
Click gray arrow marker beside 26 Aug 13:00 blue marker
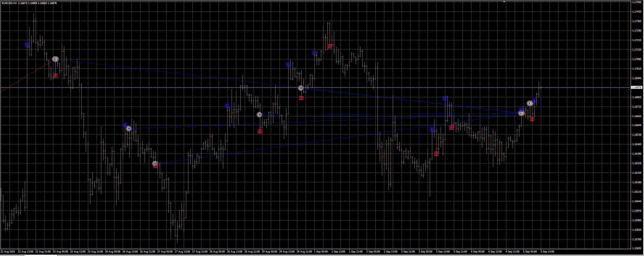129,129
